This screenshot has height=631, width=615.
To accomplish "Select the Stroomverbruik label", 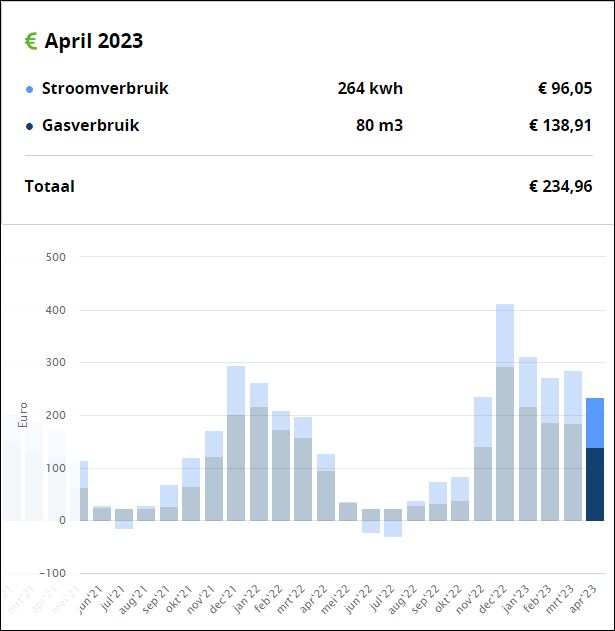I will pos(105,89).
